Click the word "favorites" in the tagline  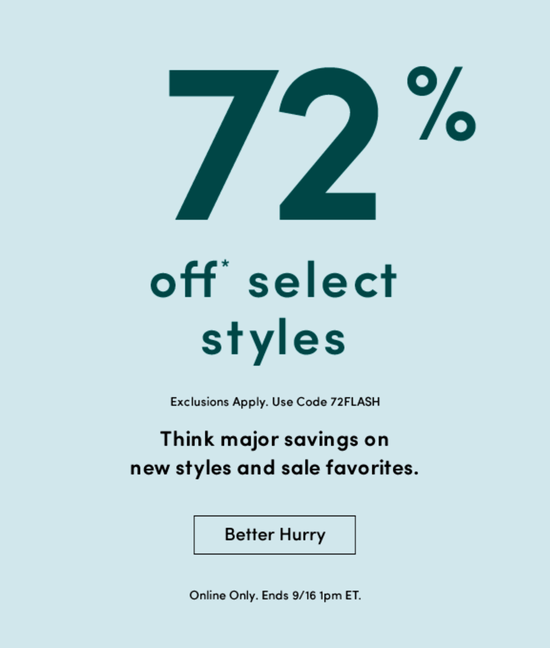pyautogui.click(x=369, y=468)
